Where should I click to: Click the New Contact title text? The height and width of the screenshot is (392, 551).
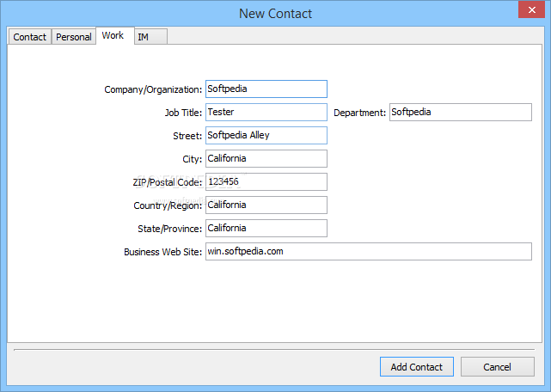pyautogui.click(x=275, y=14)
